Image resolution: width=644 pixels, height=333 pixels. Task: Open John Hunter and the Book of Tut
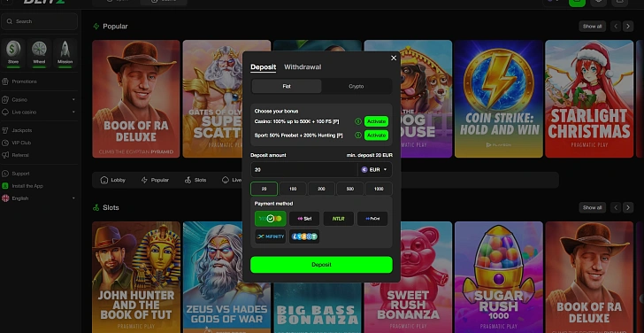point(136,277)
